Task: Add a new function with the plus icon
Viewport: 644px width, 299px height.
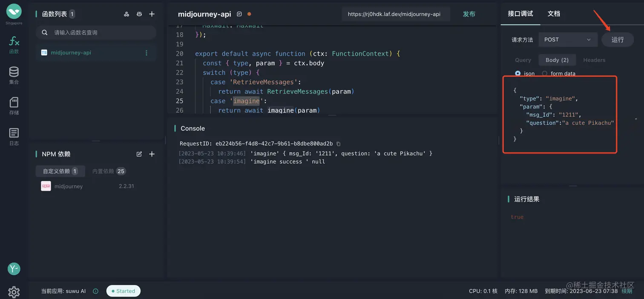Action: [152, 14]
